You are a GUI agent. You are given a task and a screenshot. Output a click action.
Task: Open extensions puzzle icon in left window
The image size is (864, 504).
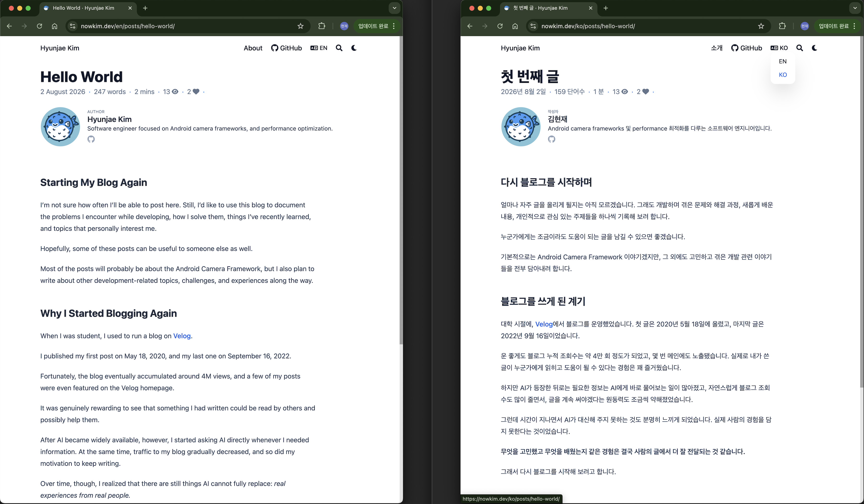322,26
